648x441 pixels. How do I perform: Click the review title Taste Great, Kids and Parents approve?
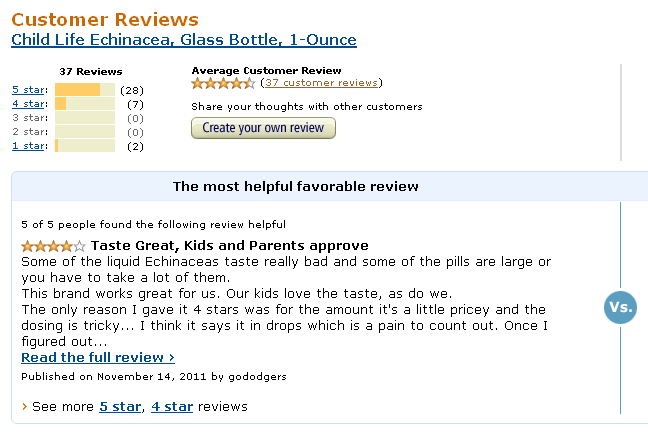(229, 246)
